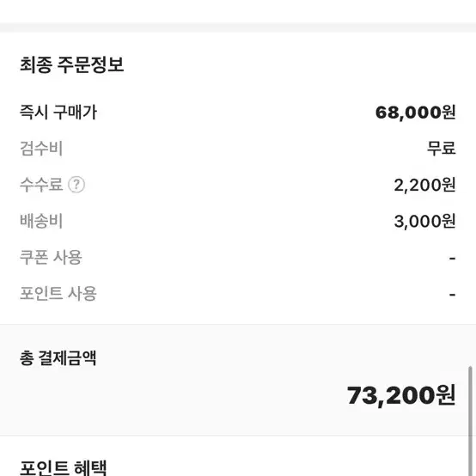
Task: Click the dash value for 포인트 사용
Action: coord(452,295)
